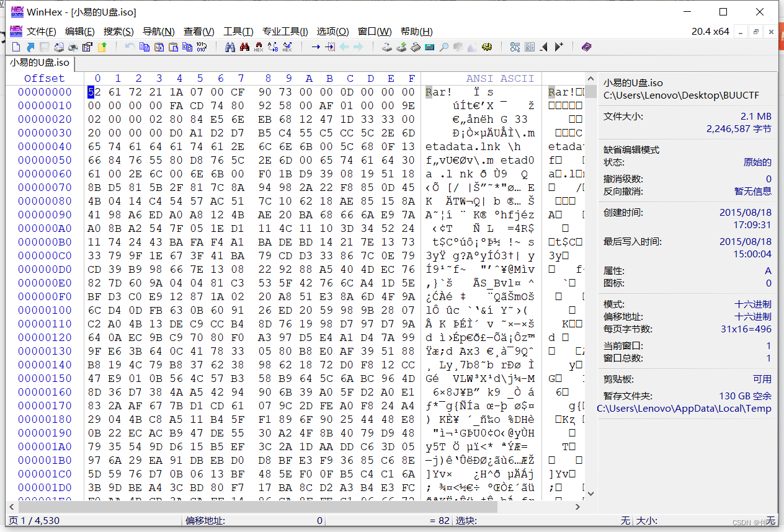Open the 专业工具(I) menu
Viewport: 784px width, 532px height.
(x=285, y=32)
